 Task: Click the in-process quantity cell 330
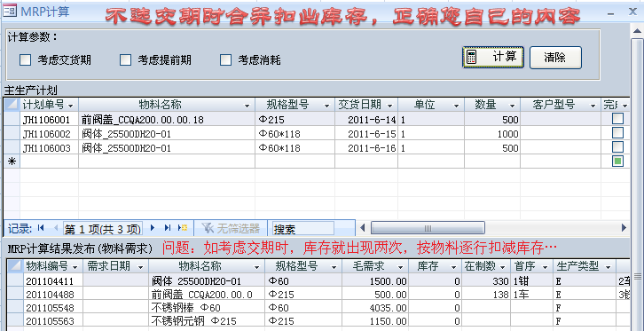[x=486, y=281]
